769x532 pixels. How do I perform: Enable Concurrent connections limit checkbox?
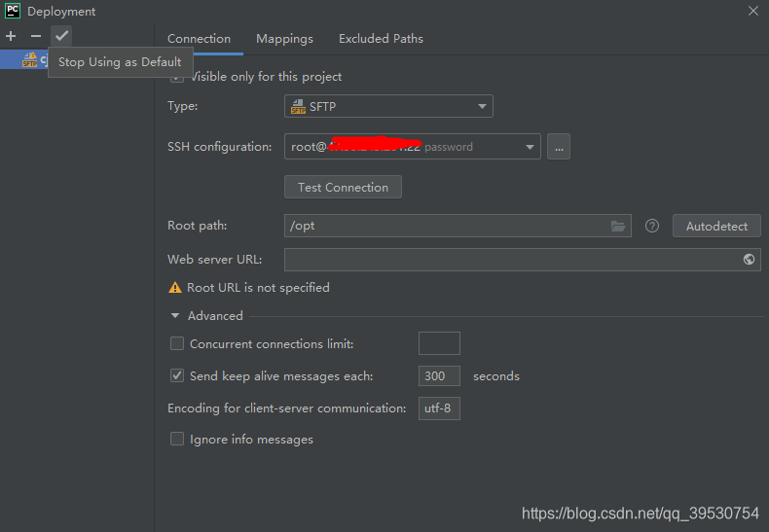point(177,343)
